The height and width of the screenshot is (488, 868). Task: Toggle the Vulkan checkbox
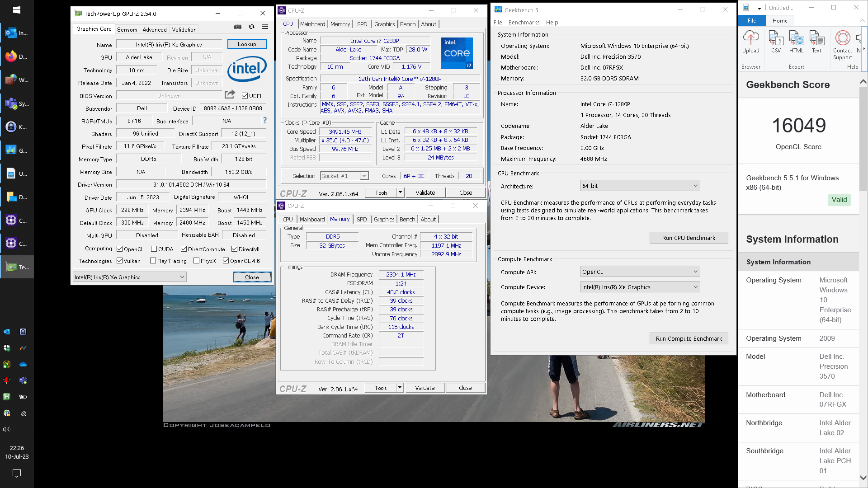coord(120,261)
